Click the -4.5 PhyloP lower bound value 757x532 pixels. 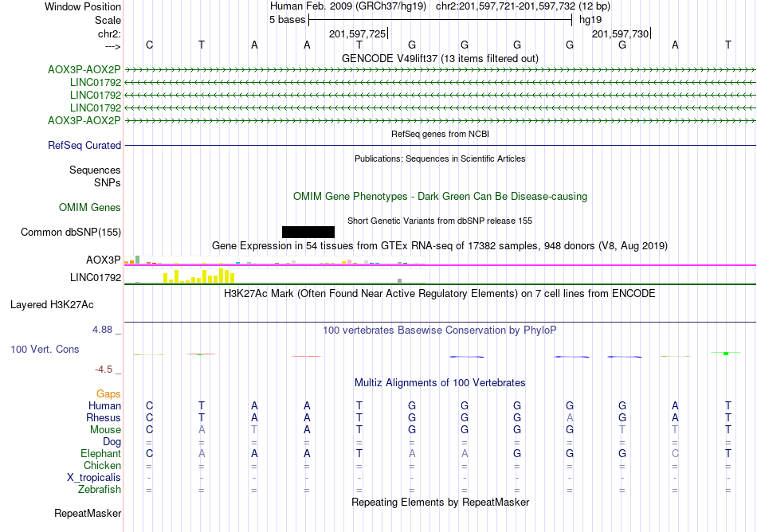pos(104,370)
